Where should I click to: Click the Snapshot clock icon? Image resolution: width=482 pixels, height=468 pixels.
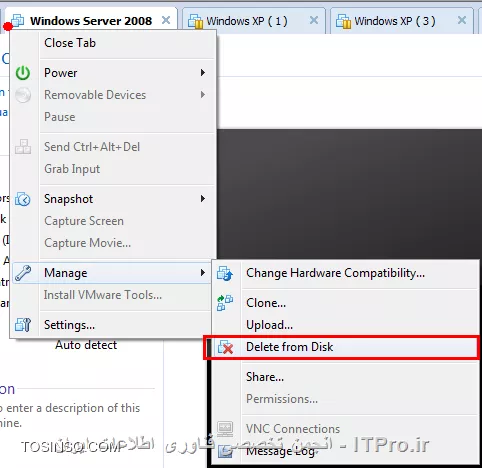point(23,199)
